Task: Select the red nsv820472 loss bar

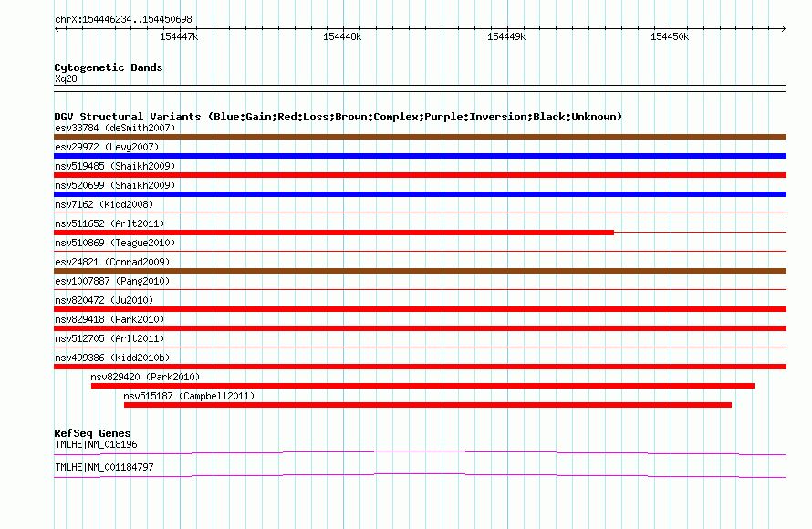Action: (x=420, y=309)
